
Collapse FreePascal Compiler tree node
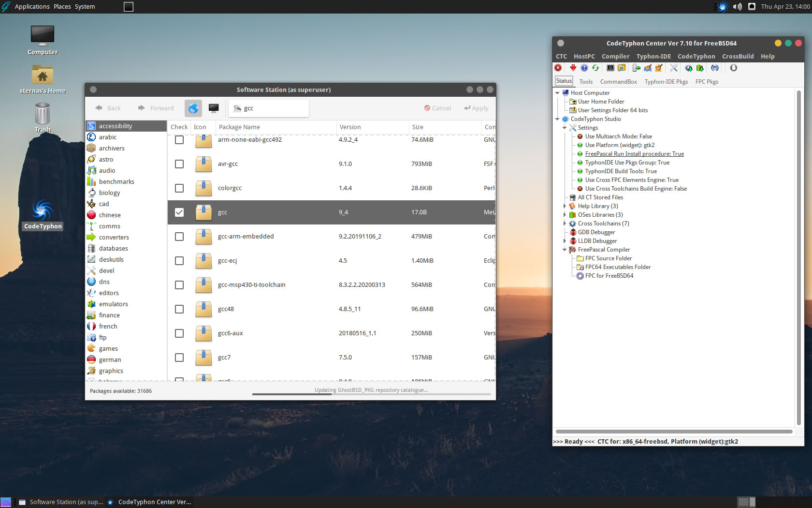click(565, 250)
